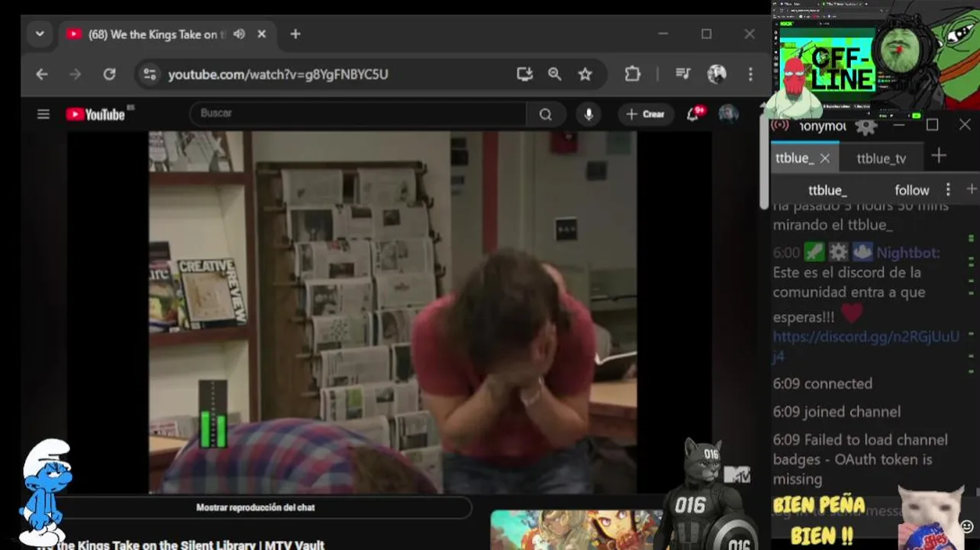The width and height of the screenshot is (980, 550).
Task: View site information icon in address bar
Action: (150, 74)
